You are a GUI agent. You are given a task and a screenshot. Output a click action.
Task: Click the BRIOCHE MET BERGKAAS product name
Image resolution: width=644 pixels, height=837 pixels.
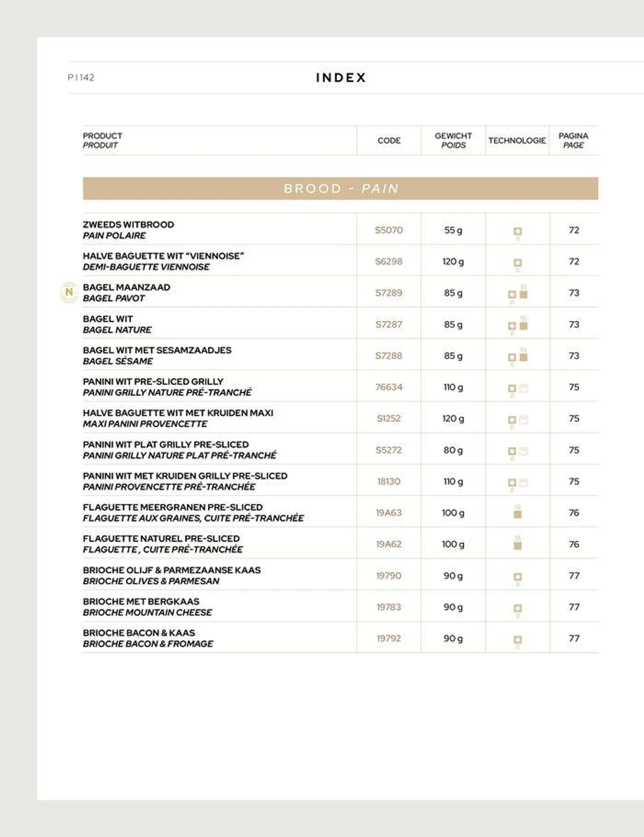pos(141,602)
